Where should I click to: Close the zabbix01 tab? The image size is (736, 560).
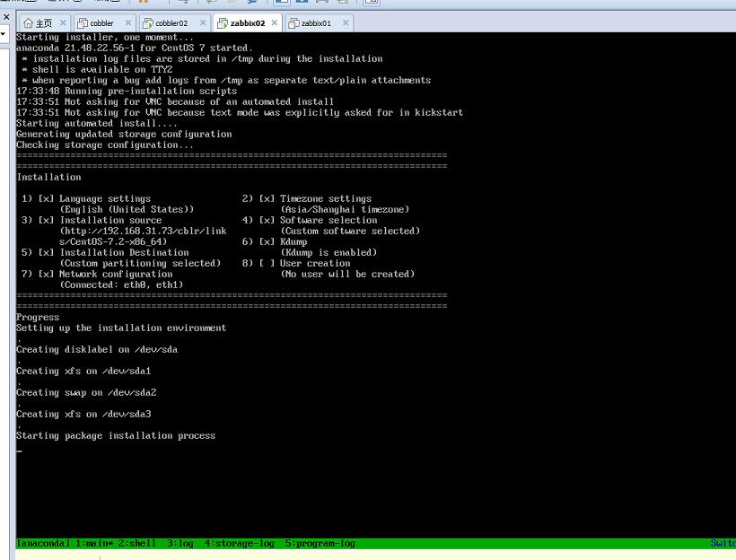(345, 23)
